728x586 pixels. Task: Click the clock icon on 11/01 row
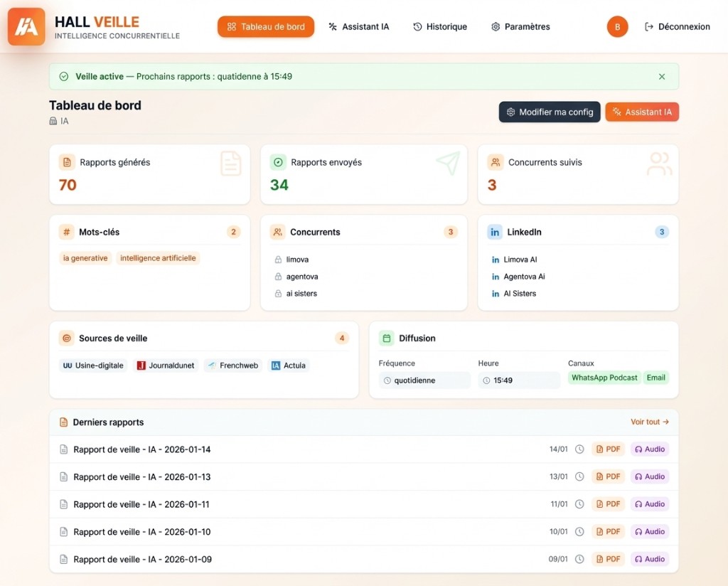click(579, 504)
